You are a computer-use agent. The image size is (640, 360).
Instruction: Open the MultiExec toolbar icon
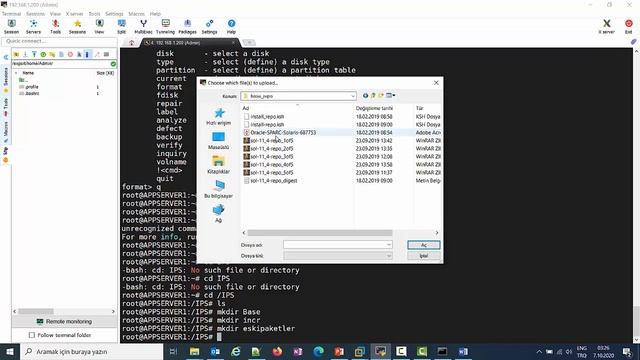click(x=143, y=27)
